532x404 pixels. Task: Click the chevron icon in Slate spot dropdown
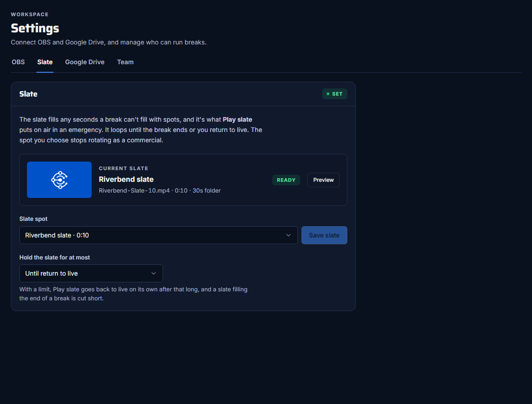288,235
